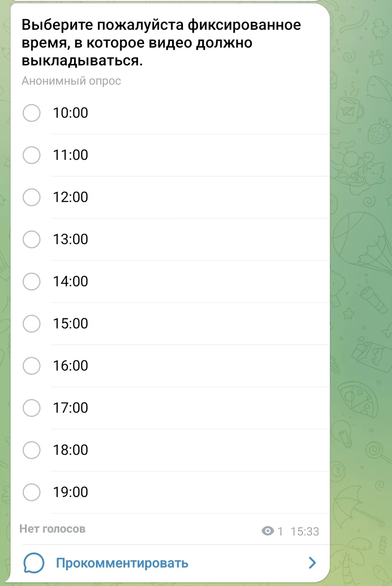
Task: Select the 15:00 radio button
Action: (x=31, y=324)
